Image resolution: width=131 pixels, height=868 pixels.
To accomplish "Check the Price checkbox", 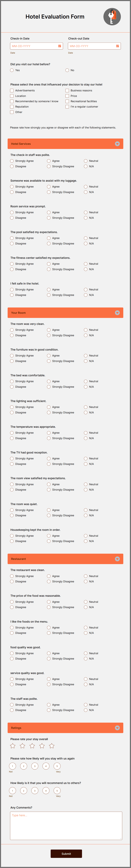I will 67,96.
